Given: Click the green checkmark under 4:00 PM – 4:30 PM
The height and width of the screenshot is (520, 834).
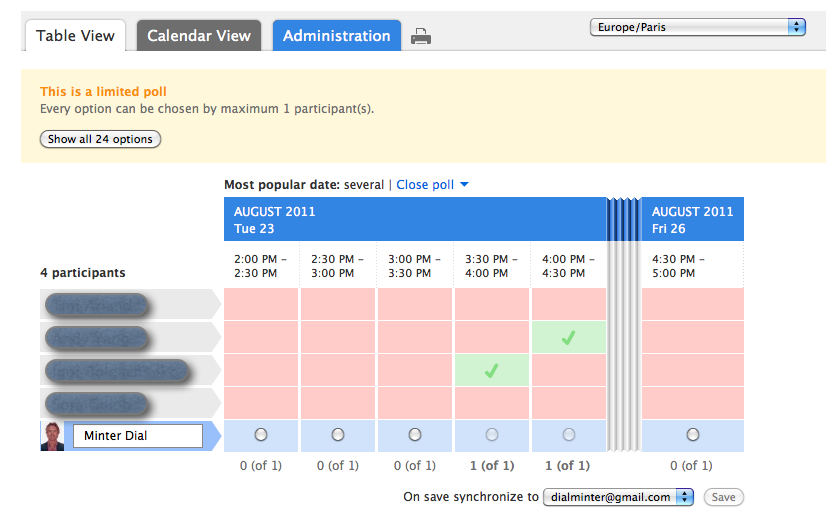Looking at the screenshot, I should tap(569, 338).
